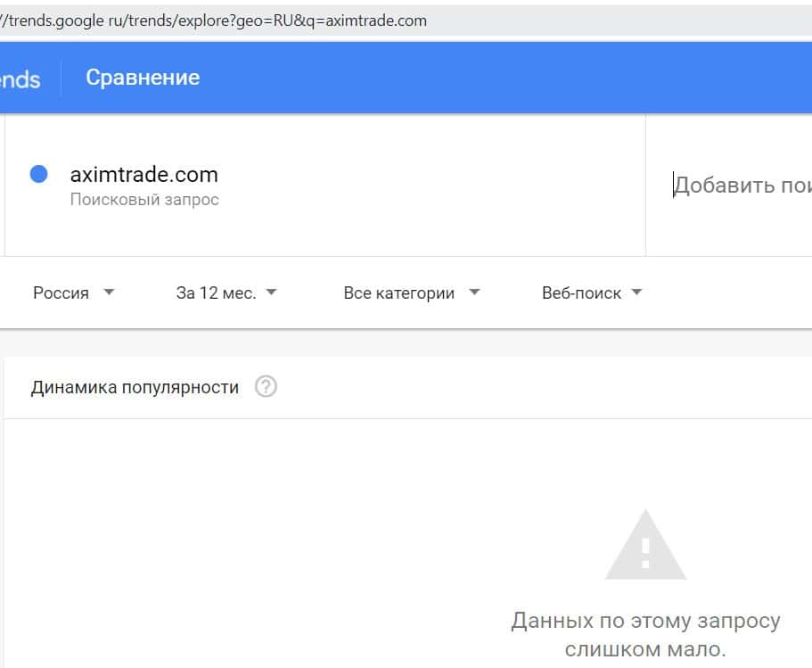Screen dimensions: 812x668
Task: Expand the За 12 мес. time range
Action: pyautogui.click(x=216, y=293)
